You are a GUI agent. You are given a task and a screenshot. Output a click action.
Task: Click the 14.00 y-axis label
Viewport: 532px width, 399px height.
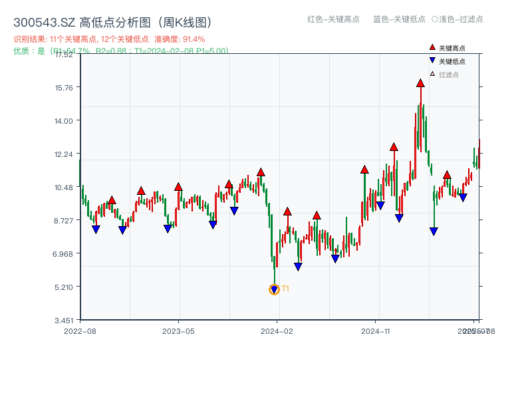[64, 121]
